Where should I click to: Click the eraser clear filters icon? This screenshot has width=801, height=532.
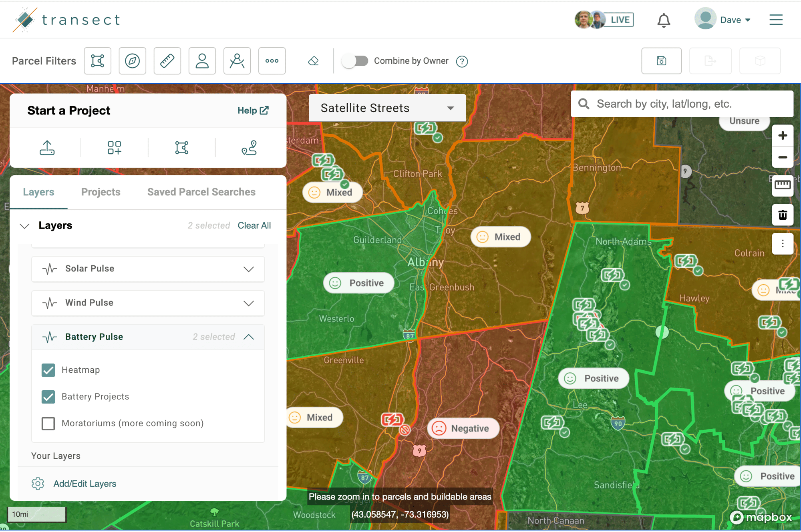pos(313,61)
